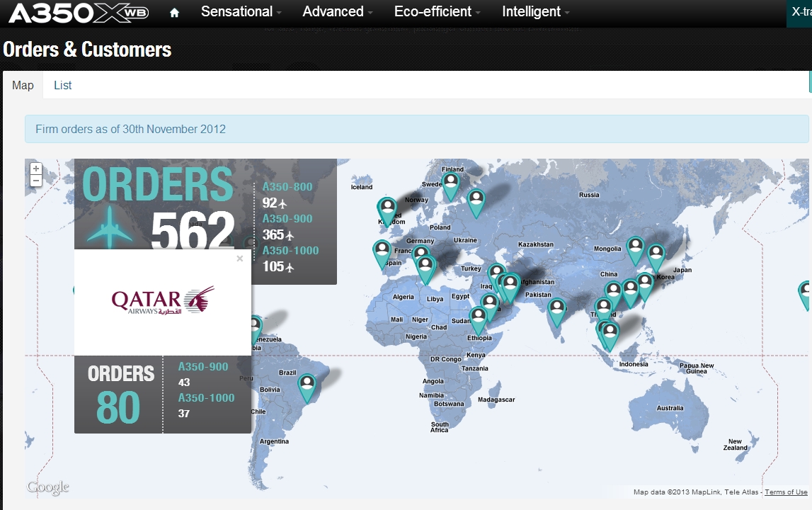Image resolution: width=812 pixels, height=510 pixels.
Task: Select the marker left of Japan label
Action: (x=656, y=258)
